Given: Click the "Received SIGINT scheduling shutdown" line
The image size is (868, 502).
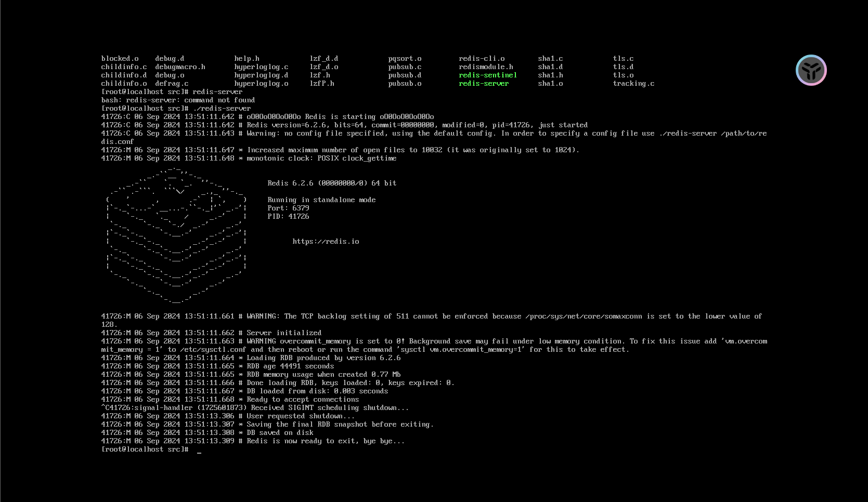Looking at the screenshot, I should coord(255,407).
